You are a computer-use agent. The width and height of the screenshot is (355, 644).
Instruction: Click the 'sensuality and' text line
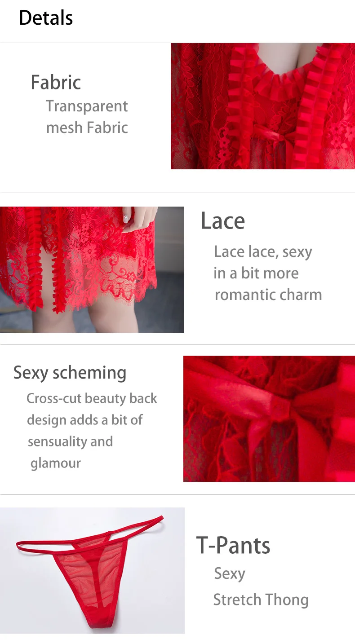[70, 441]
